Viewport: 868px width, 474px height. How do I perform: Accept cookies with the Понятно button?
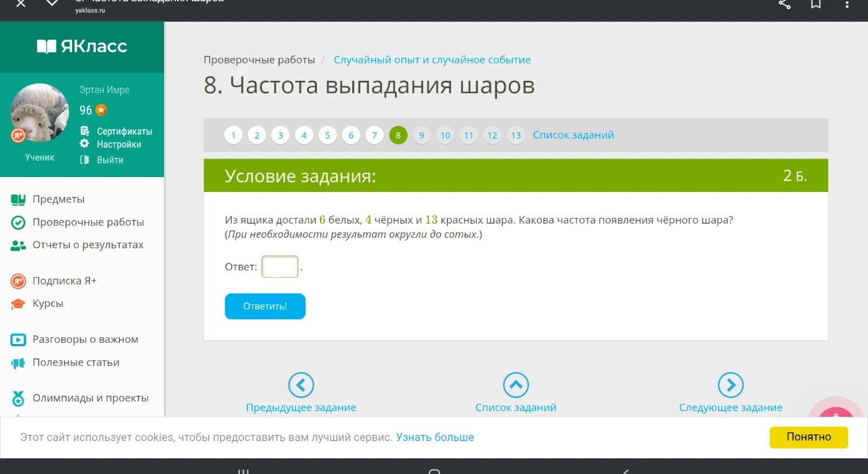[x=809, y=437]
